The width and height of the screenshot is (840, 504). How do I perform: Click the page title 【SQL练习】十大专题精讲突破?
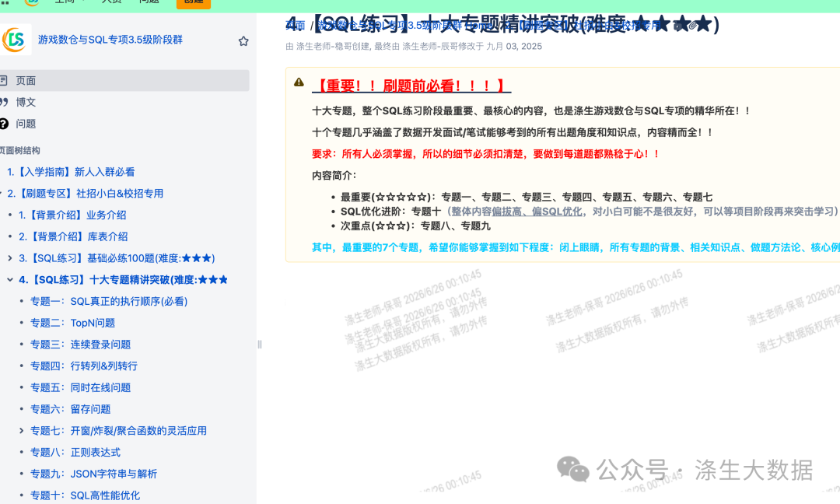(502, 24)
